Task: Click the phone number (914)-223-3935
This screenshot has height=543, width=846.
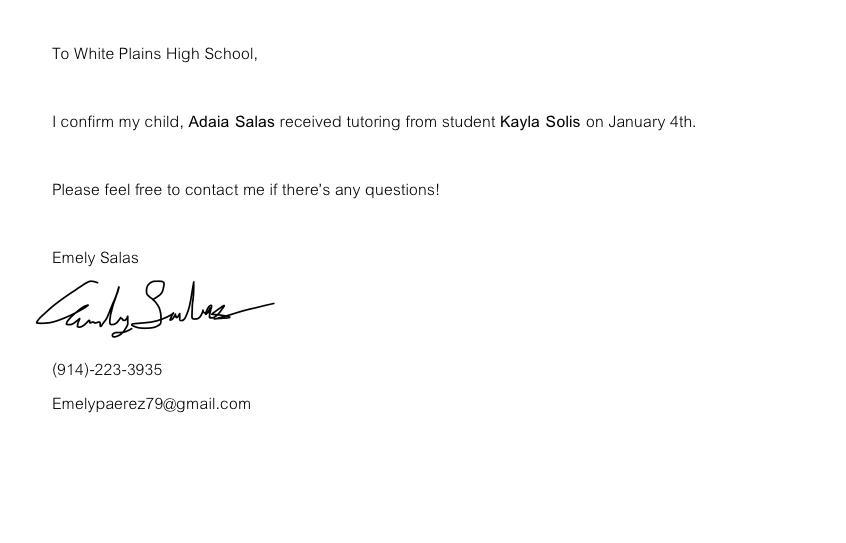Action: (107, 370)
